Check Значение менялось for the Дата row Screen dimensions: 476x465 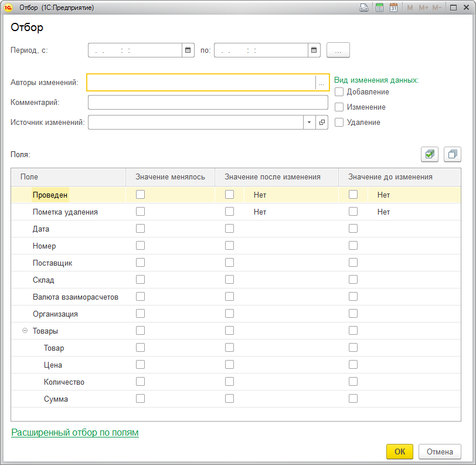pyautogui.click(x=140, y=229)
